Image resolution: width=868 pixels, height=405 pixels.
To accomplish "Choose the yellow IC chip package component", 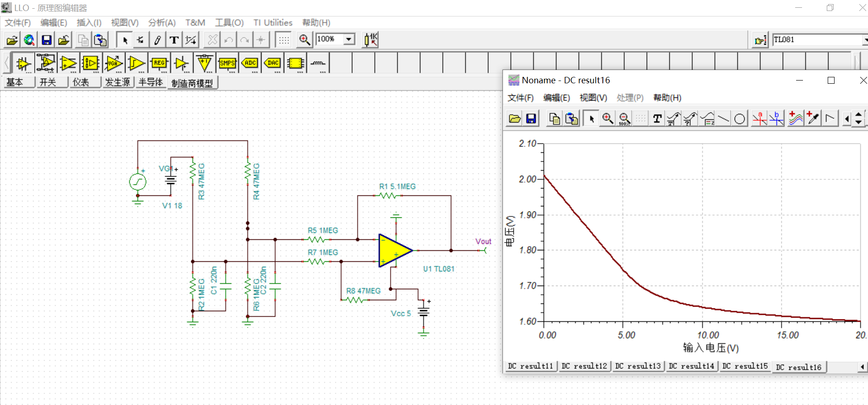I will pos(295,63).
